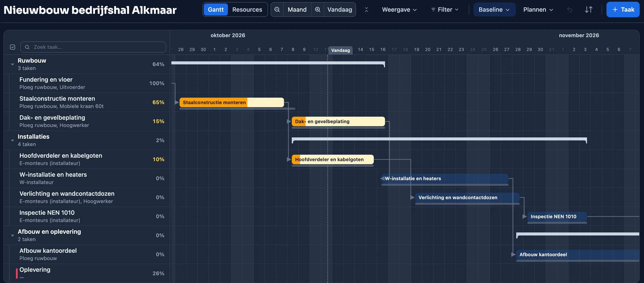Click the 15% progress value for Dak- en gevelbeplating
Image resolution: width=644 pixels, height=283 pixels.
click(158, 121)
